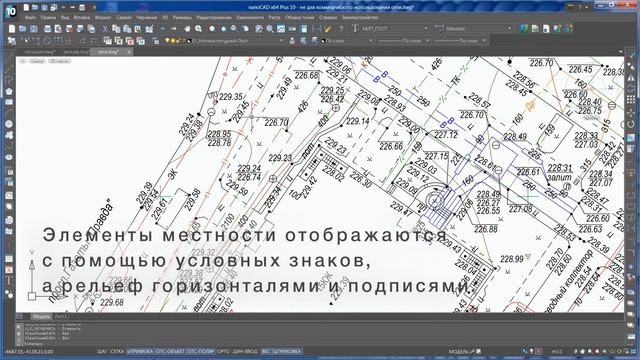Click the Cut scissors icon
Viewport: 640px width, 360px height.
(x=104, y=29)
